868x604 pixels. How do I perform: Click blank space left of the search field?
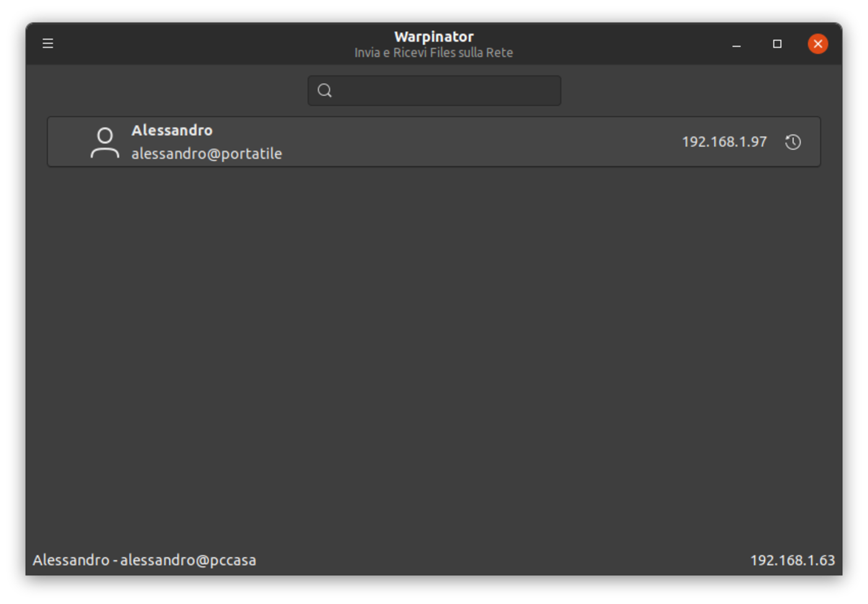(174, 91)
